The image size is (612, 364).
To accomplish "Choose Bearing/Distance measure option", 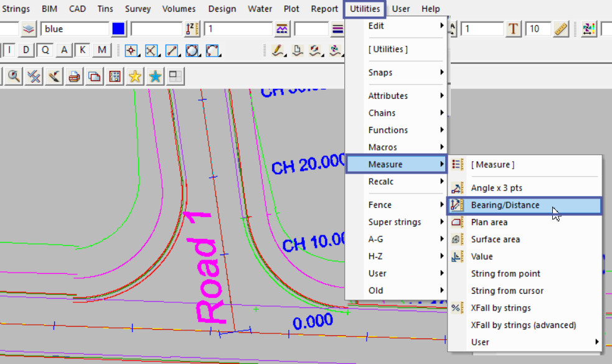I will pos(505,205).
